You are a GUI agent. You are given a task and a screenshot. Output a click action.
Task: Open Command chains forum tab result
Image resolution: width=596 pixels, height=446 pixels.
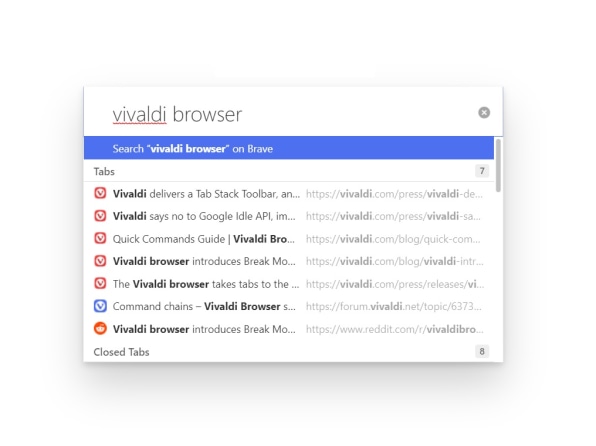tap(289, 306)
